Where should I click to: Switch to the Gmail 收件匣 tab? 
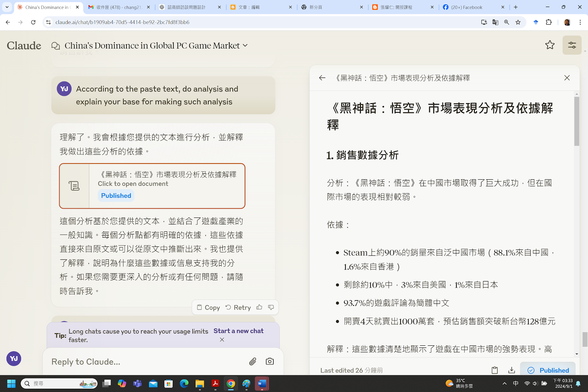[119, 7]
